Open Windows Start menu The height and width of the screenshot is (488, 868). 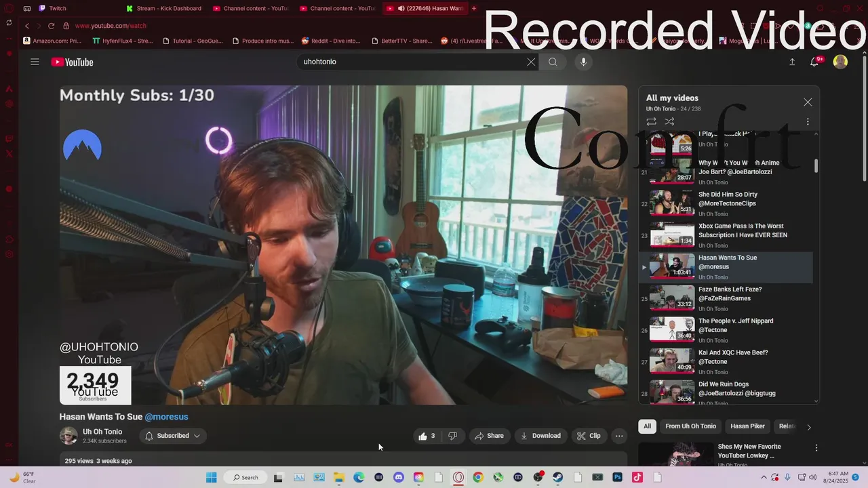[x=212, y=477]
